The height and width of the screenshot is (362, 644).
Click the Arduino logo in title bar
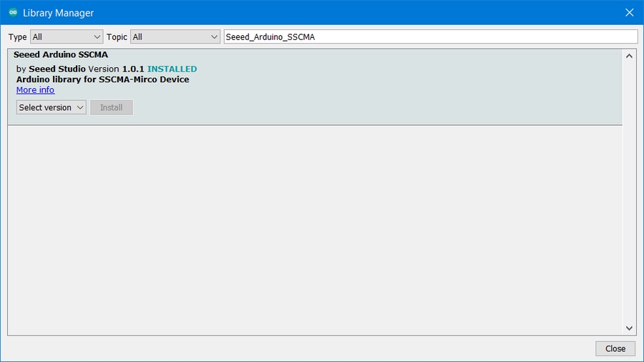pos(12,13)
